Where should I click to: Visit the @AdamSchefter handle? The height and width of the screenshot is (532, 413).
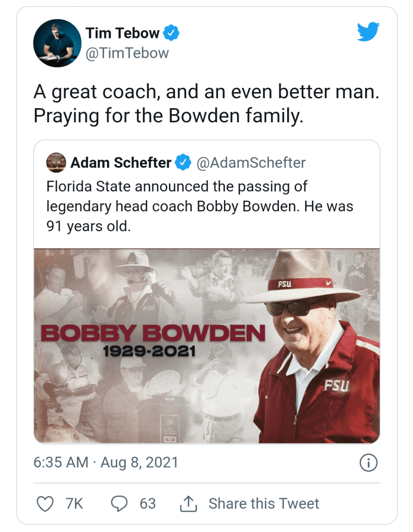pyautogui.click(x=250, y=163)
